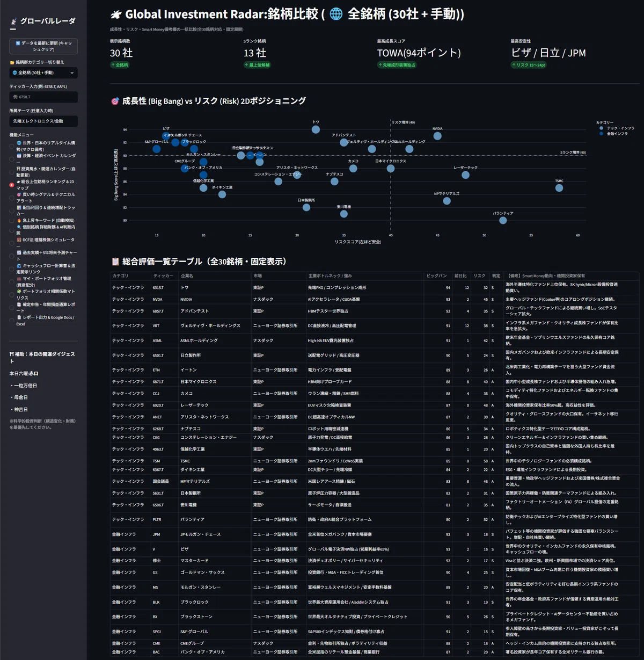The image size is (644, 660).
Task: Click the 神吉日 item in fortune digest
Action: click(x=21, y=409)
